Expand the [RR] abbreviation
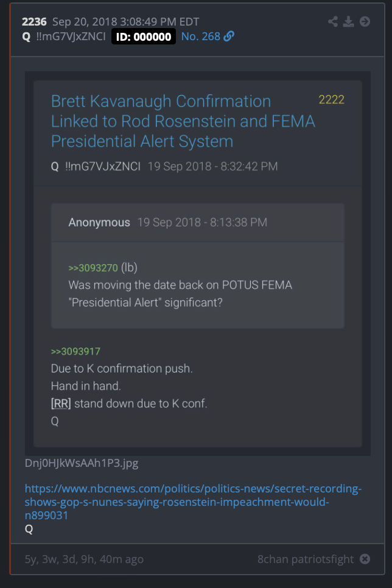The height and width of the screenshot is (588, 392). pyautogui.click(x=61, y=404)
